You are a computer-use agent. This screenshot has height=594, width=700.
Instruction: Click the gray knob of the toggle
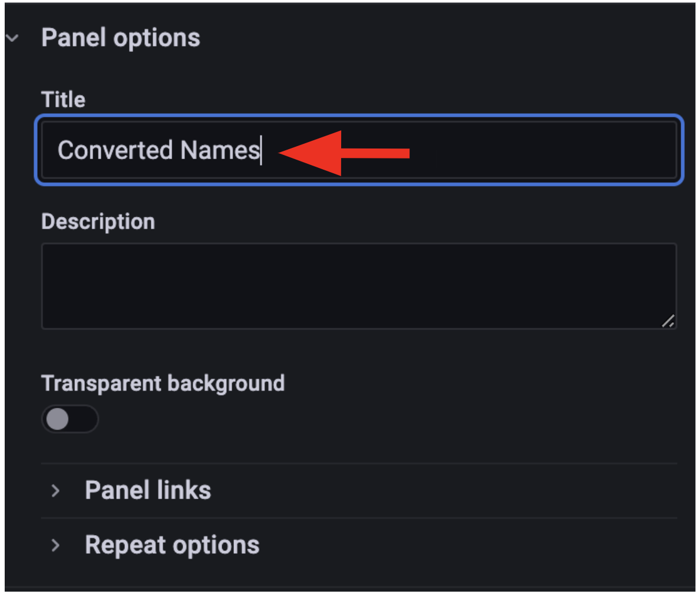click(x=58, y=420)
